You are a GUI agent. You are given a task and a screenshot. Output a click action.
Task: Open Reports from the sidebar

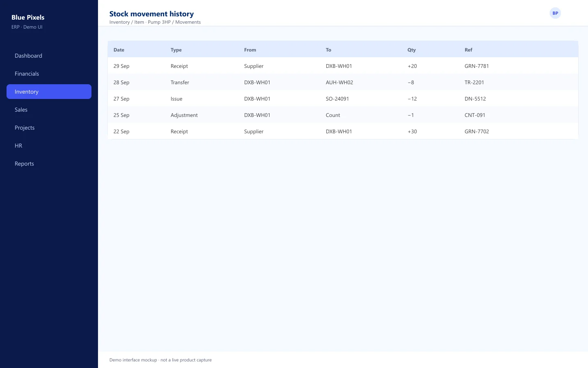tap(49, 164)
